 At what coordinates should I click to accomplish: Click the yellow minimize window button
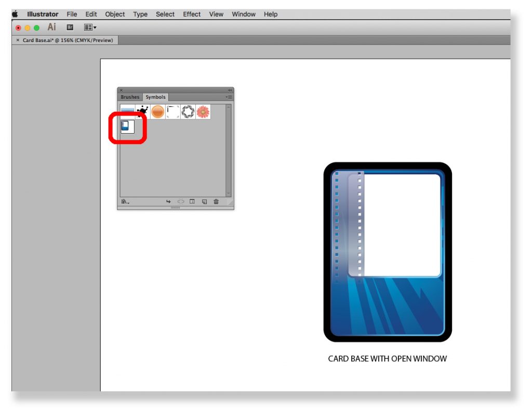pos(28,28)
